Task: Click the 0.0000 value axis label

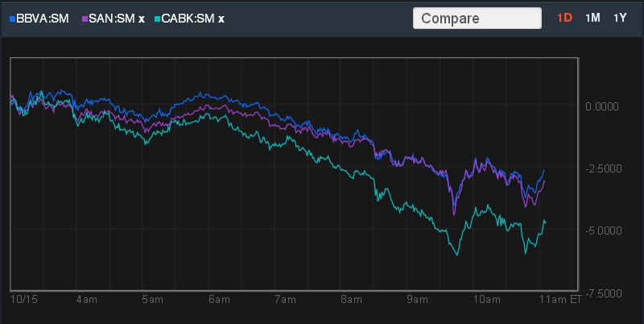Action: click(x=602, y=107)
